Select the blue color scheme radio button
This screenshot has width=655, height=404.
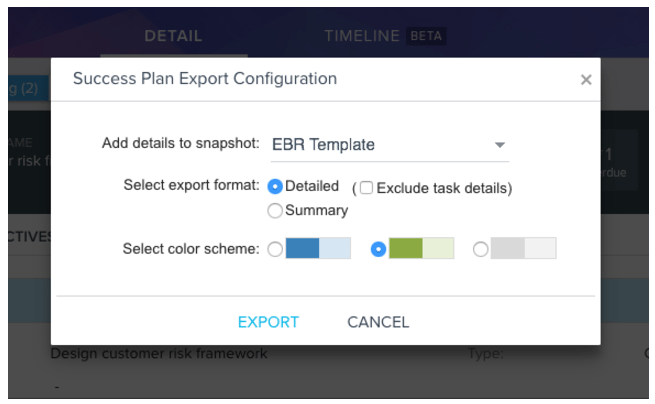click(x=275, y=249)
